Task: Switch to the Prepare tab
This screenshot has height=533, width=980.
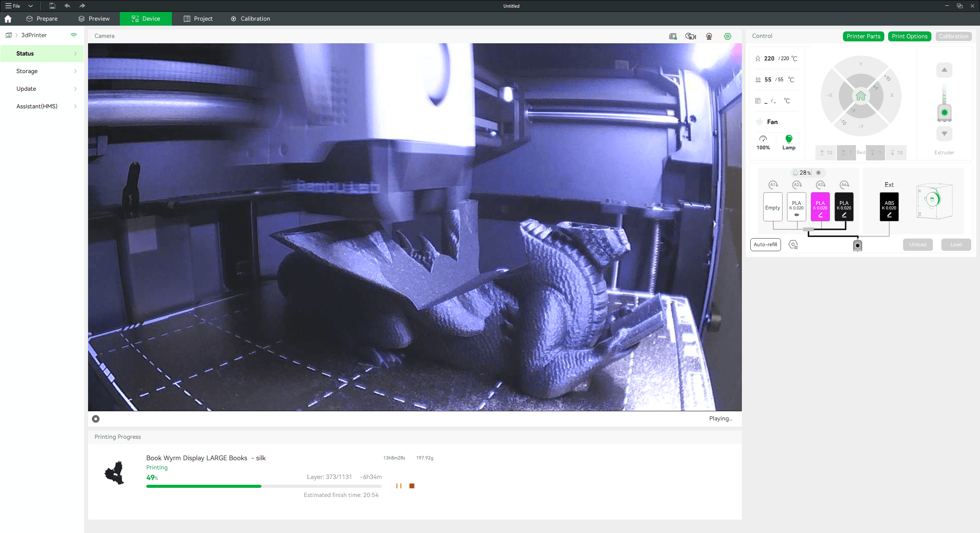Action: (x=42, y=19)
